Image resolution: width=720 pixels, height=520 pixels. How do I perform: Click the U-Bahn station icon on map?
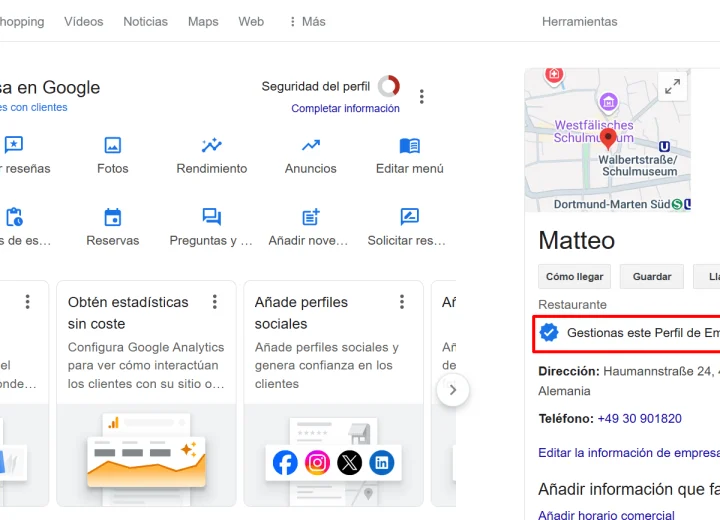point(664,147)
